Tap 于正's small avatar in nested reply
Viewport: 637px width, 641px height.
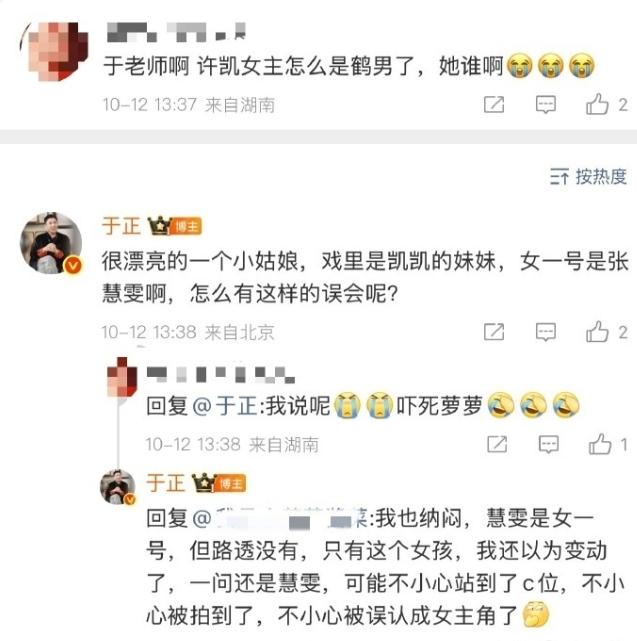(118, 486)
